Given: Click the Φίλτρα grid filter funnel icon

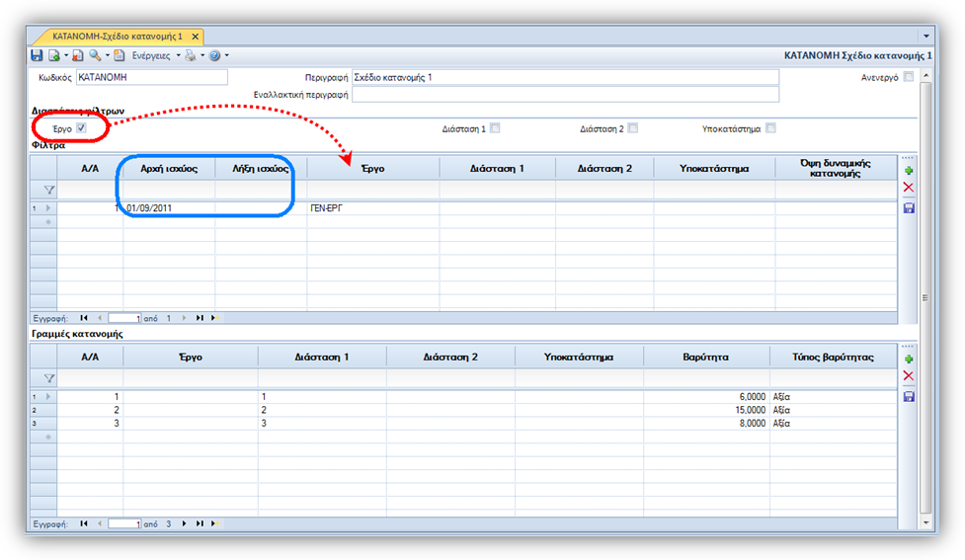Looking at the screenshot, I should 49,191.
